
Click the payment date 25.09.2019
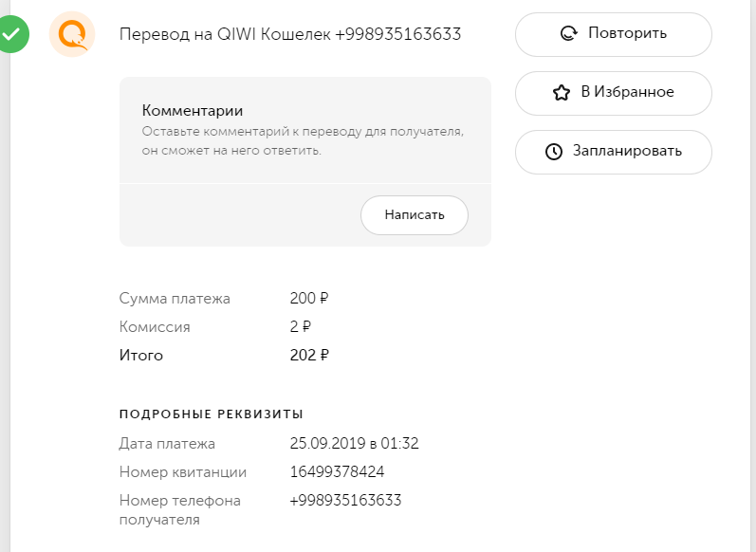point(354,443)
